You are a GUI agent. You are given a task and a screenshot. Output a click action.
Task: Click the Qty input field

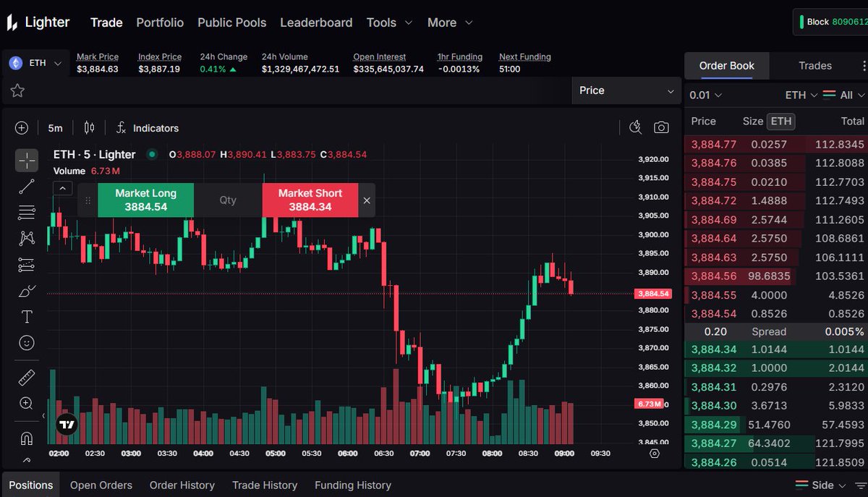(x=228, y=200)
